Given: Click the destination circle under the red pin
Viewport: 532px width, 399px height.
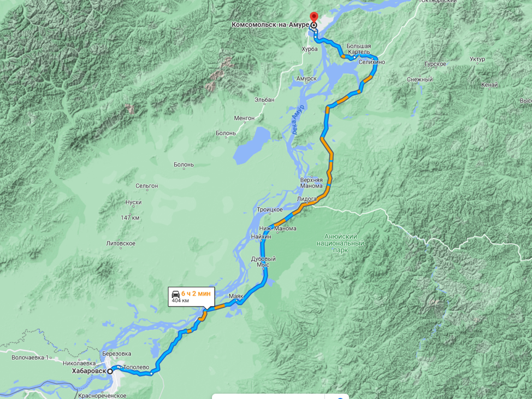Looking at the screenshot, I should (314, 25).
